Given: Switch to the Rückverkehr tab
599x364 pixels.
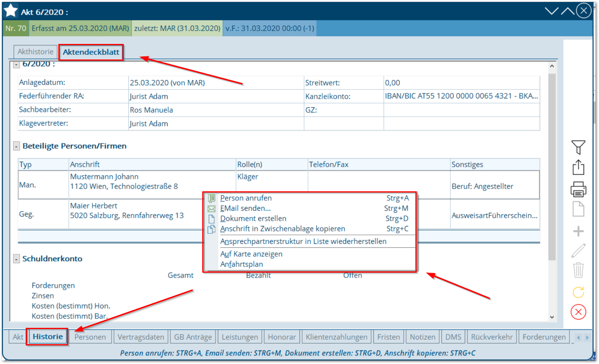Looking at the screenshot, I should coord(492,337).
